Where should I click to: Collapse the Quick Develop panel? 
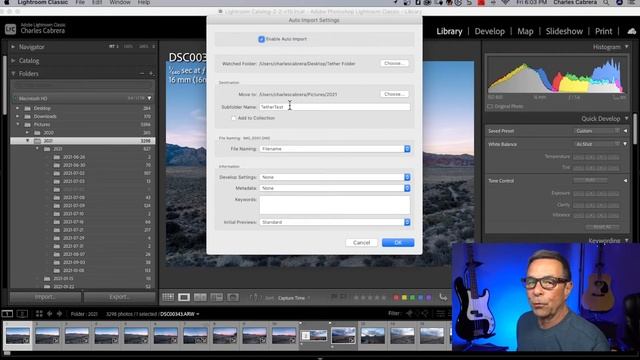point(627,118)
